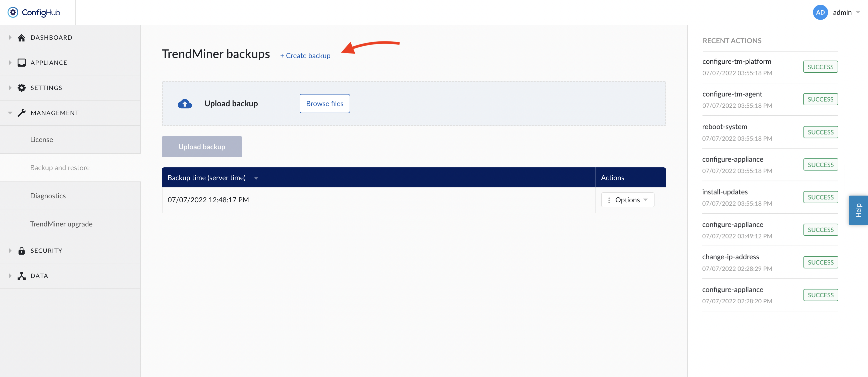Open the admin user dropdown arrow
The width and height of the screenshot is (868, 377).
point(858,13)
